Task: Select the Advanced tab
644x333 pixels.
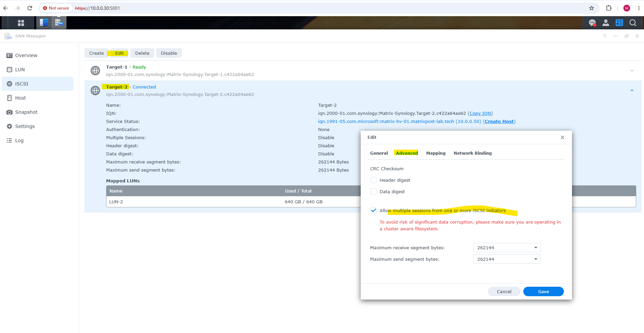Action: (x=407, y=153)
